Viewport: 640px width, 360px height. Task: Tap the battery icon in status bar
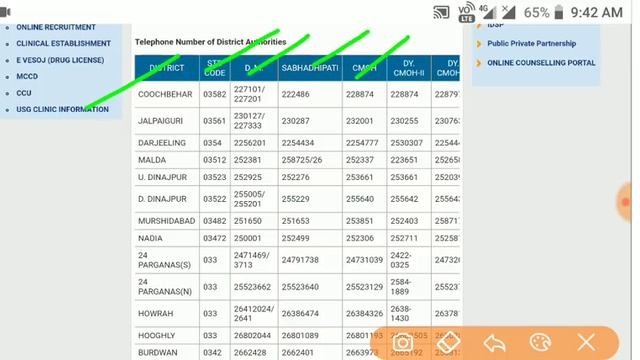[559, 12]
